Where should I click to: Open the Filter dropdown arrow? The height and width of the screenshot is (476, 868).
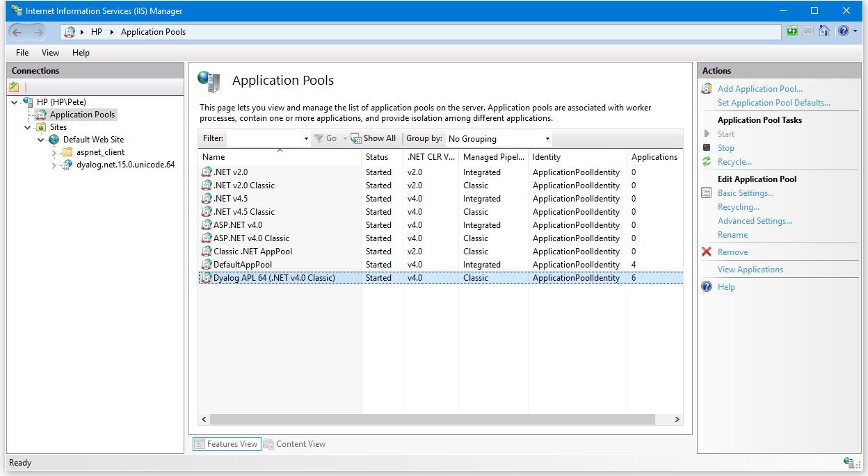(306, 139)
